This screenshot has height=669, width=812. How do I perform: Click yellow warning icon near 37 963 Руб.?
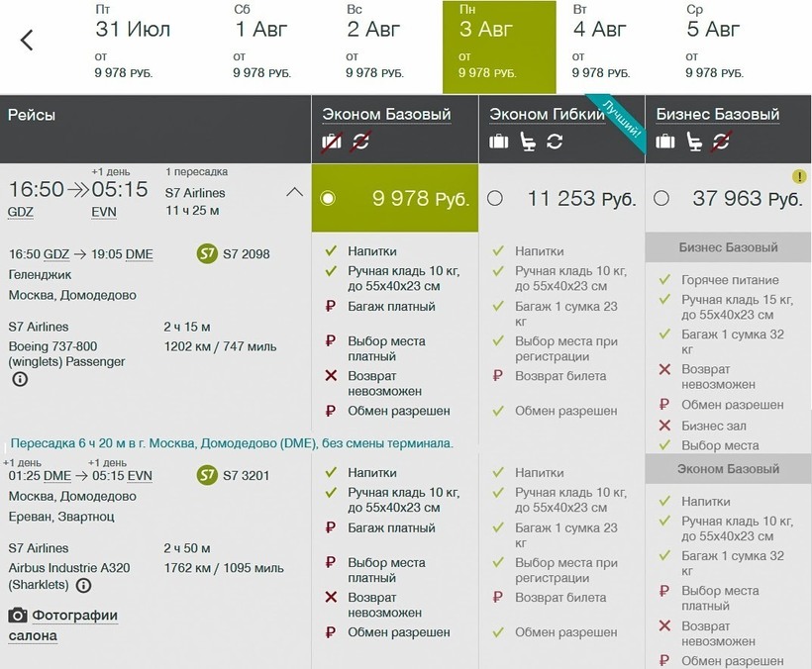click(x=798, y=176)
